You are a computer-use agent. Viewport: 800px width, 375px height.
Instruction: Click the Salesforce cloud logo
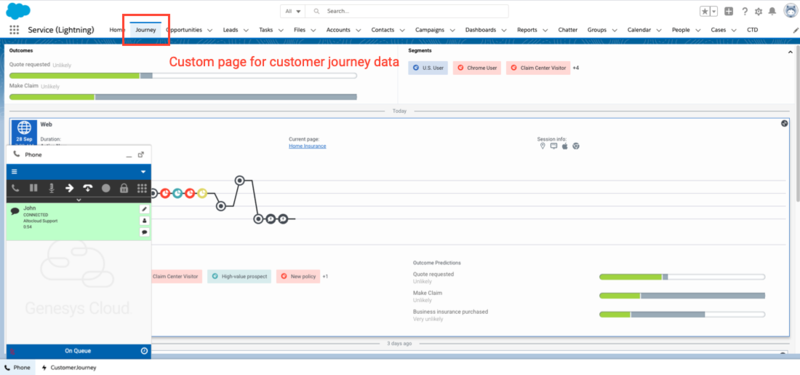click(18, 11)
